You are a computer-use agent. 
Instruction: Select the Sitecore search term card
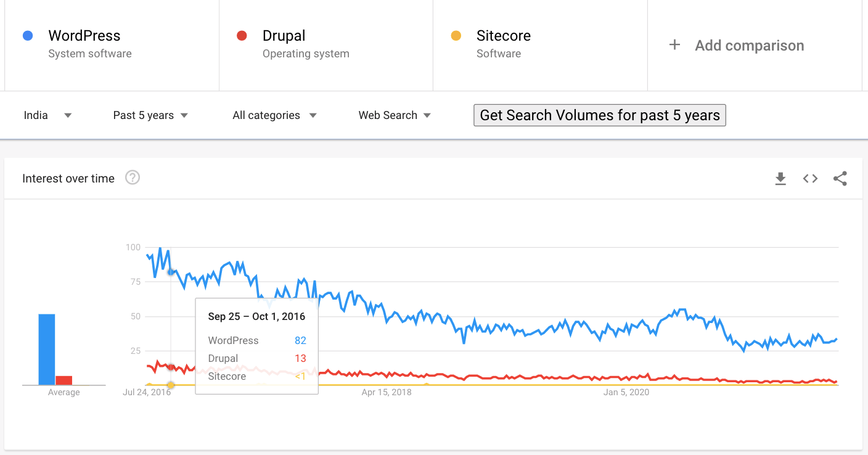[539, 44]
